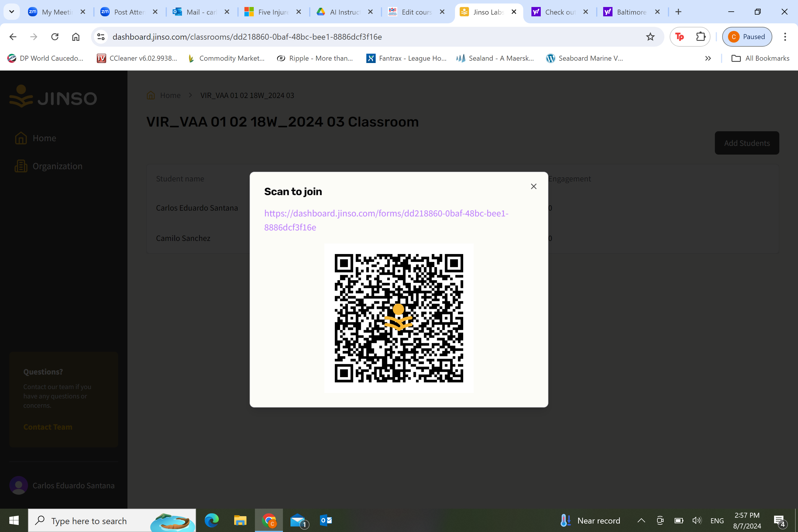Show hidden system tray icons
This screenshot has width=798, height=532.
pos(641,520)
